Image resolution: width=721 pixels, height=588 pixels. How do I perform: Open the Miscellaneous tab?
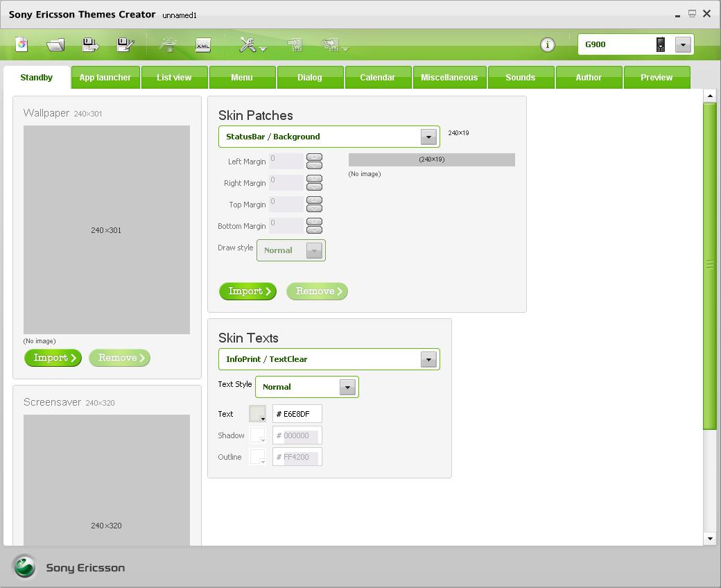[449, 77]
